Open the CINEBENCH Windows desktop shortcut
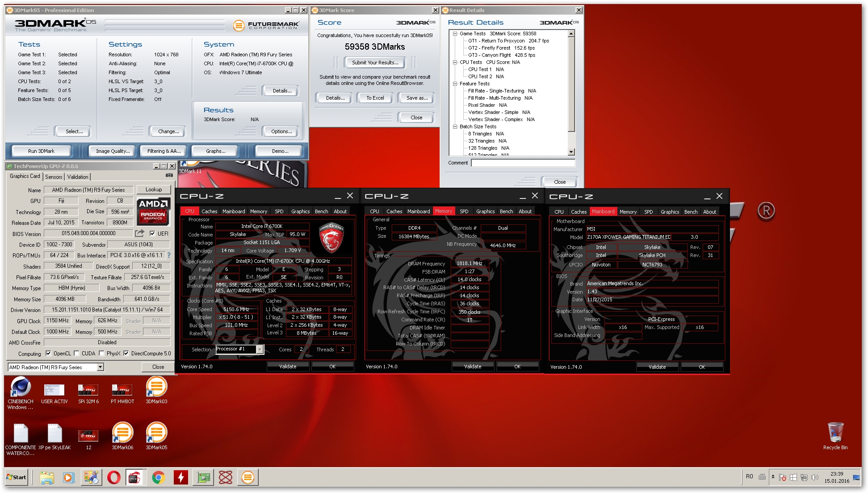Screen dimensions: 868x493 coord(21,392)
